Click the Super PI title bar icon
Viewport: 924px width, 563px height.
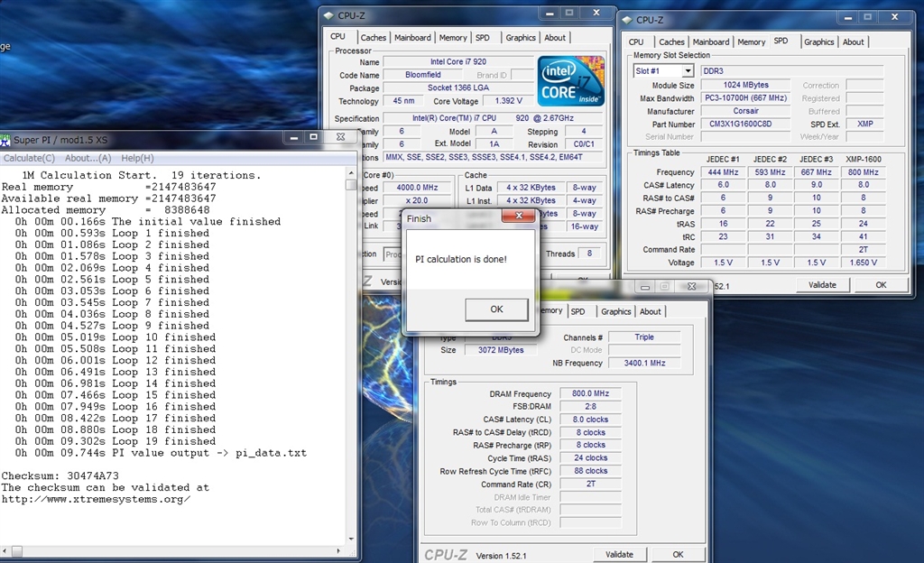[x=6, y=140]
